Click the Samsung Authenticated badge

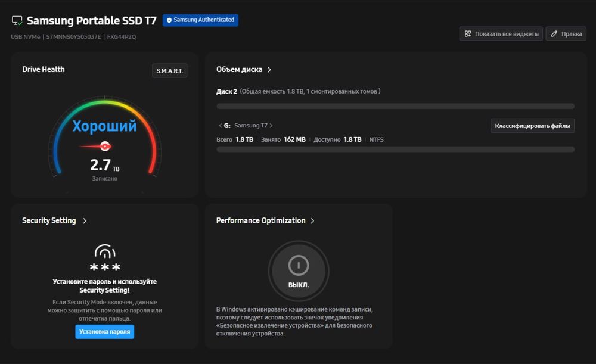[200, 20]
